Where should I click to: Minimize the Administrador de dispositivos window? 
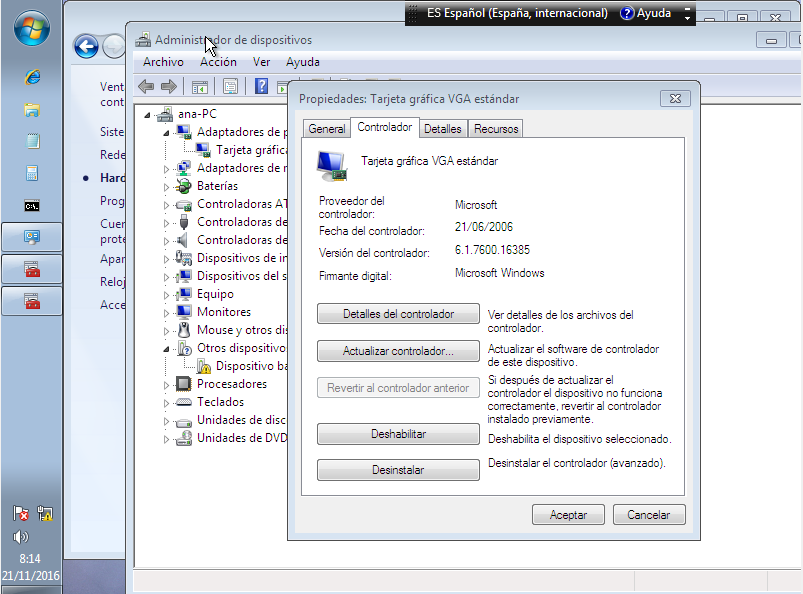(x=771, y=40)
